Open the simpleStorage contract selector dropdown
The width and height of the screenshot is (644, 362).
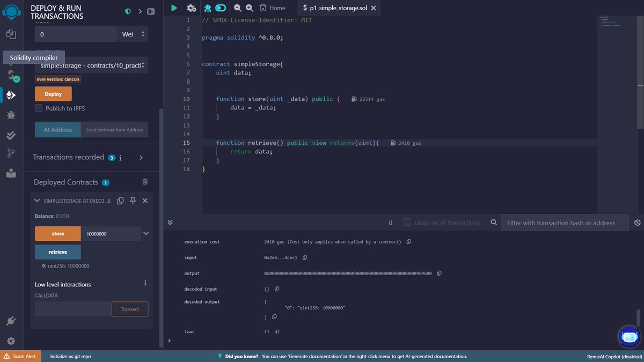point(92,65)
